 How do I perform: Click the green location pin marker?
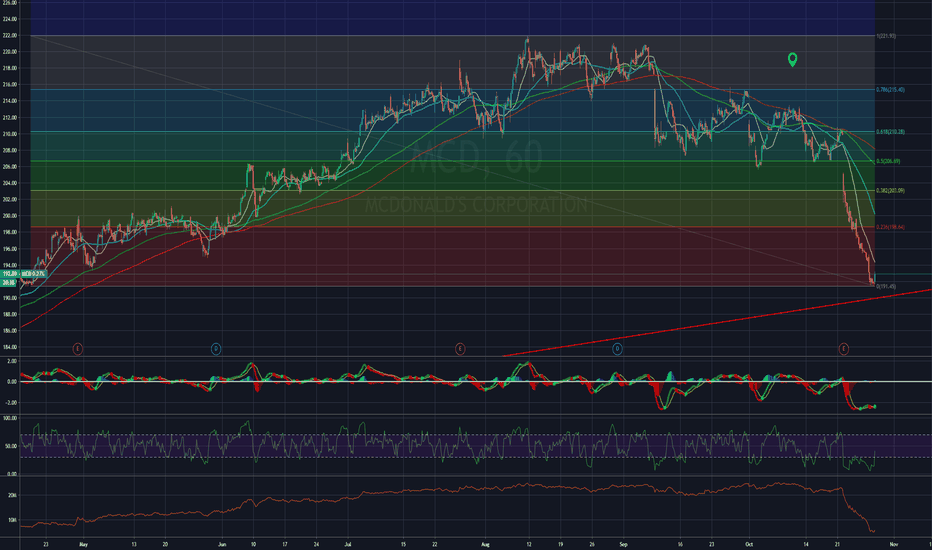792,59
